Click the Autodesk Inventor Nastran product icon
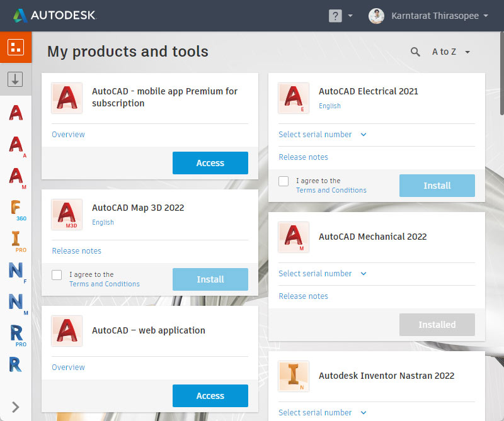The width and height of the screenshot is (504, 421). tap(294, 376)
